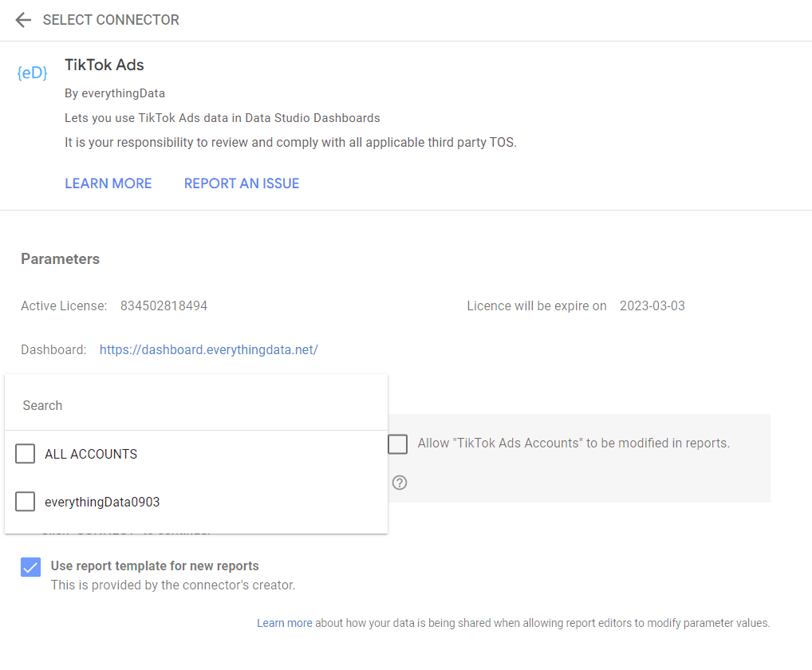Tick the everythingData0903 account checkbox
This screenshot has width=812, height=670.
click(x=26, y=502)
